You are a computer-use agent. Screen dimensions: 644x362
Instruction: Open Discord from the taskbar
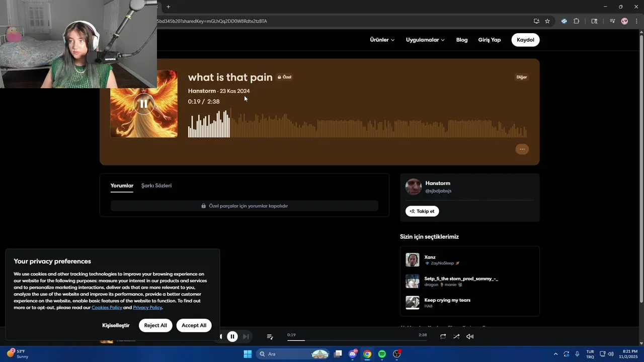(353, 354)
